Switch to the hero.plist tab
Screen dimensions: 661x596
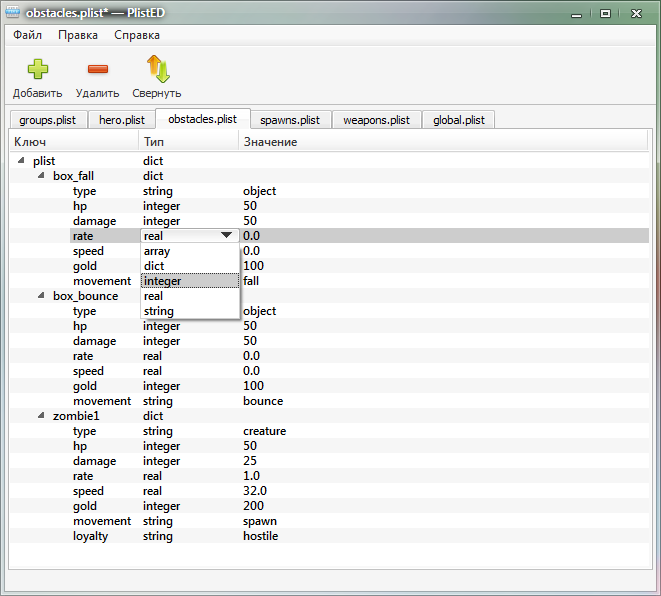(122, 120)
